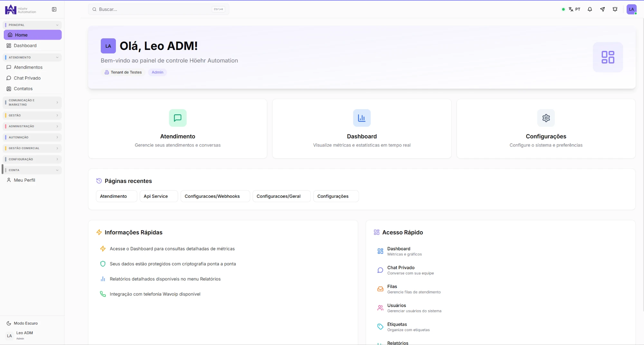
Task: Click the bar chart icon in Dashboard card
Action: (x=362, y=118)
